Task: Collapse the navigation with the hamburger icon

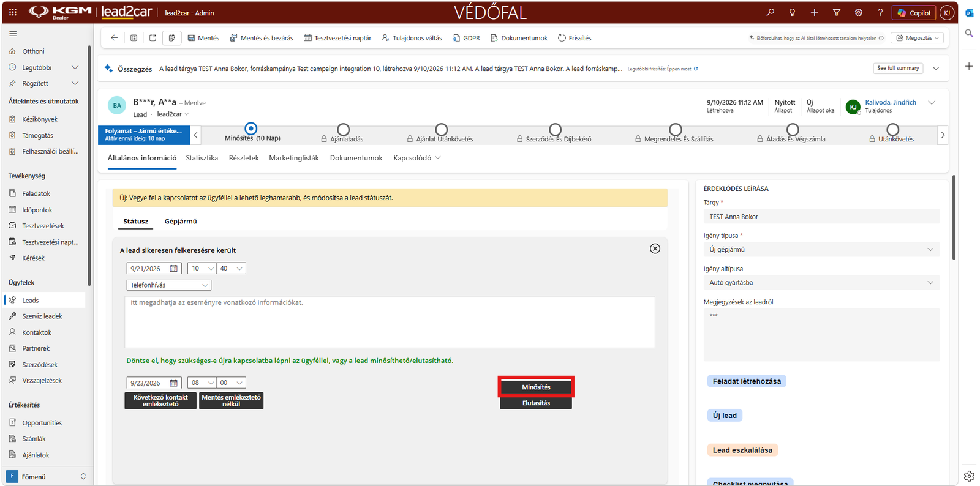Action: [x=13, y=34]
